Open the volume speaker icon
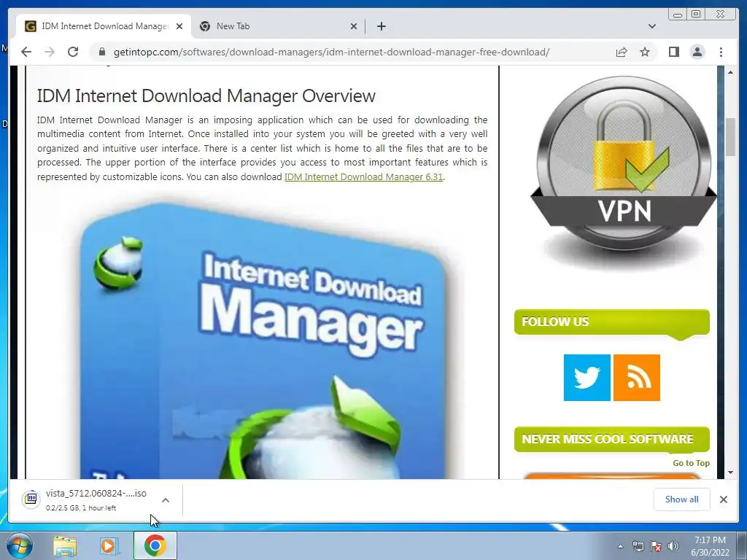The height and width of the screenshot is (560, 747). 673,546
